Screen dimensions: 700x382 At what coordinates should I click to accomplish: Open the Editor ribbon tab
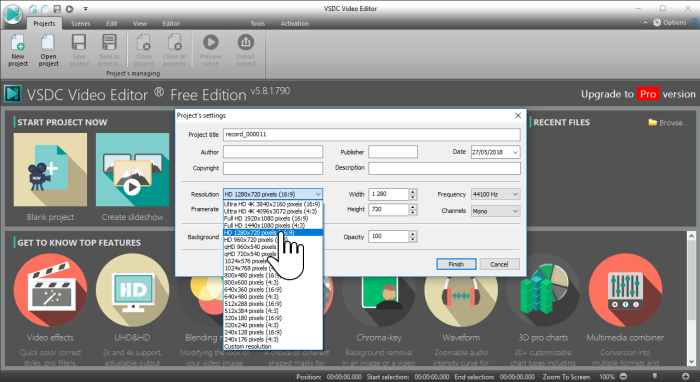[x=171, y=23]
